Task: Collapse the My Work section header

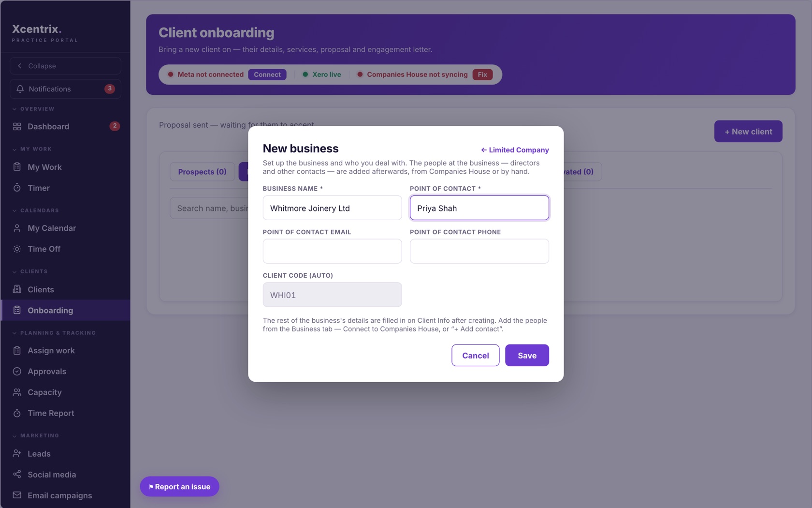Action: coord(32,149)
